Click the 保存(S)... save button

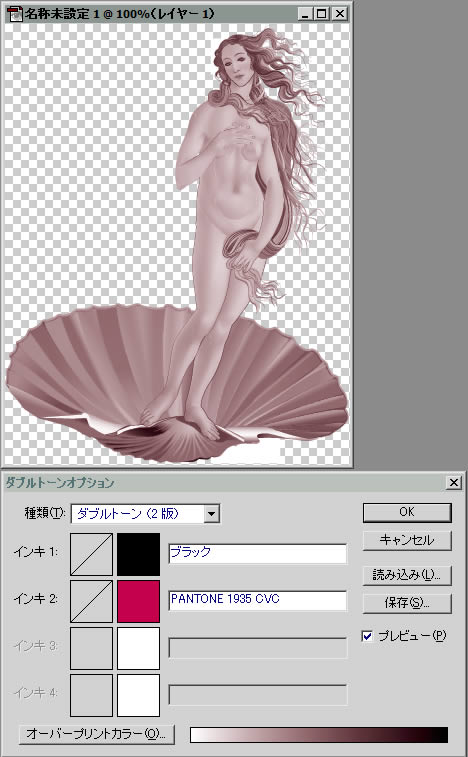(x=407, y=603)
